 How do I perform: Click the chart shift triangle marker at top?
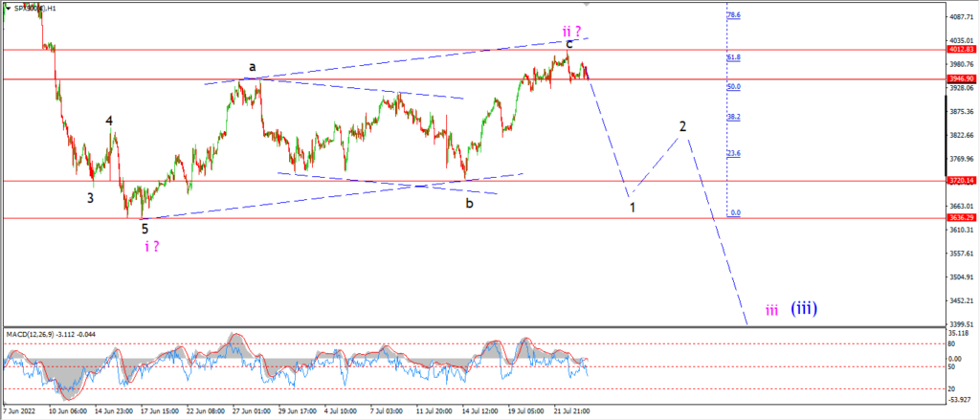586,4
